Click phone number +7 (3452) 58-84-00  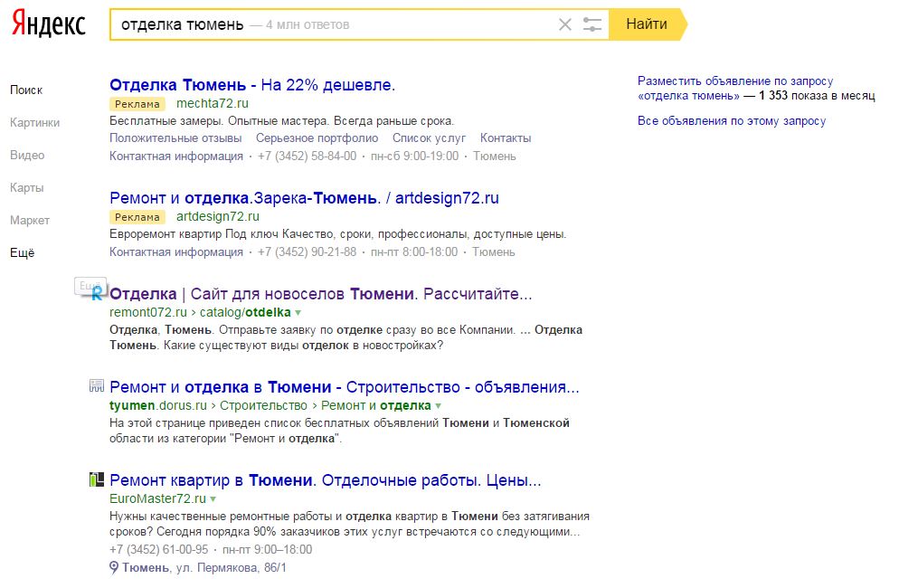tap(307, 156)
